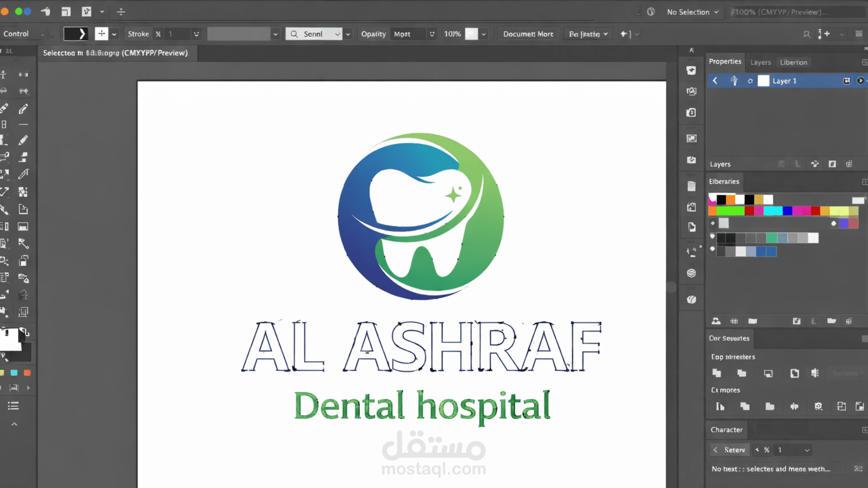Click the Documett More button
Image resolution: width=868 pixels, height=488 pixels.
pos(528,34)
